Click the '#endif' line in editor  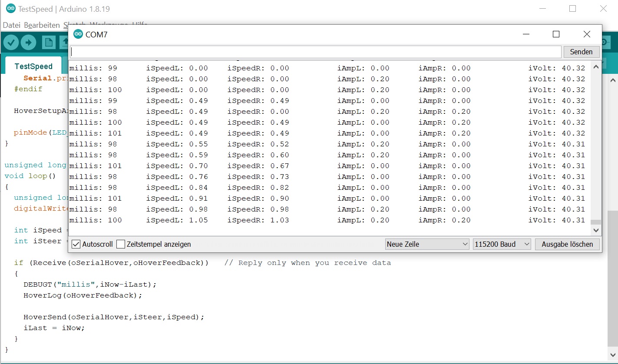28,89
